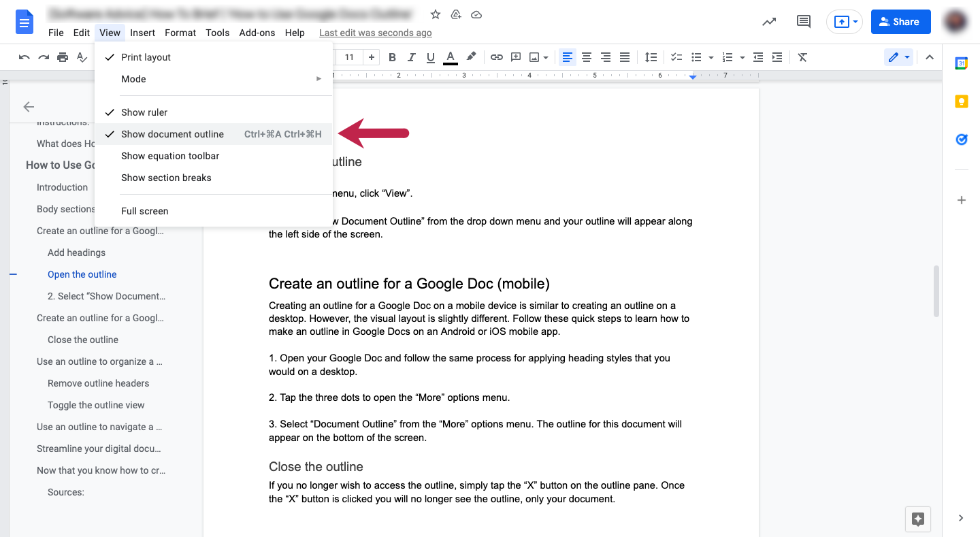
Task: Change the text color
Action: [450, 57]
